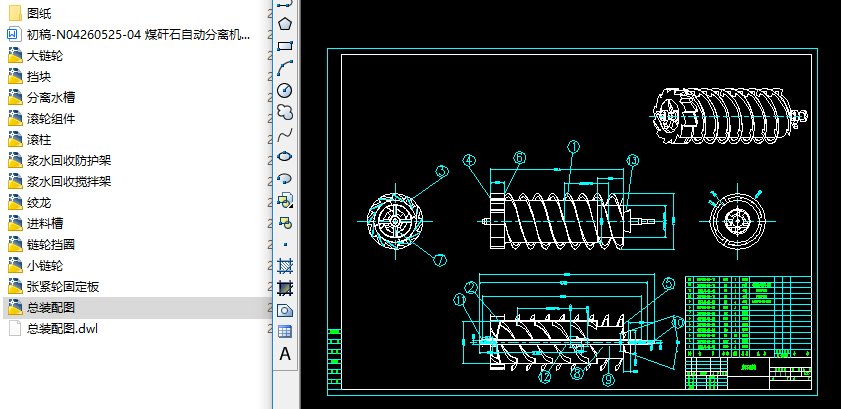Select the Point draw tool
Image resolution: width=841 pixels, height=409 pixels.
click(x=285, y=244)
